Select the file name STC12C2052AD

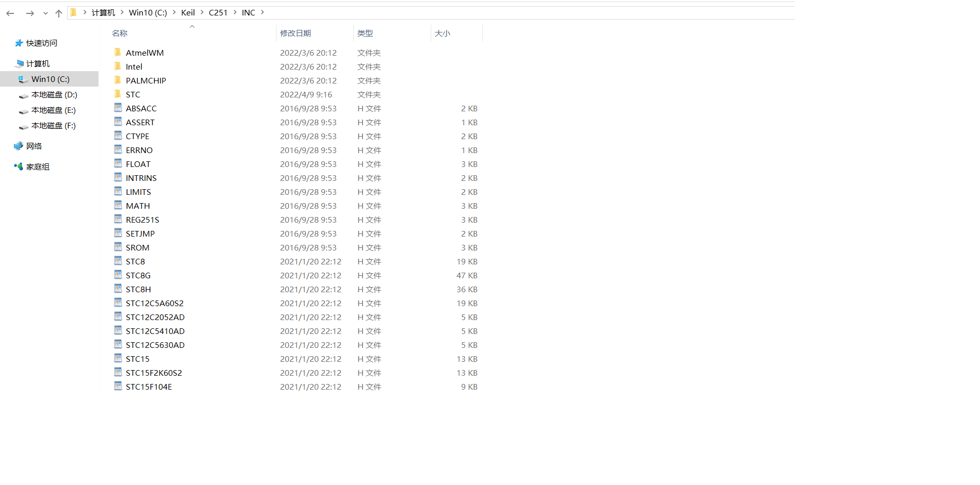pos(155,317)
